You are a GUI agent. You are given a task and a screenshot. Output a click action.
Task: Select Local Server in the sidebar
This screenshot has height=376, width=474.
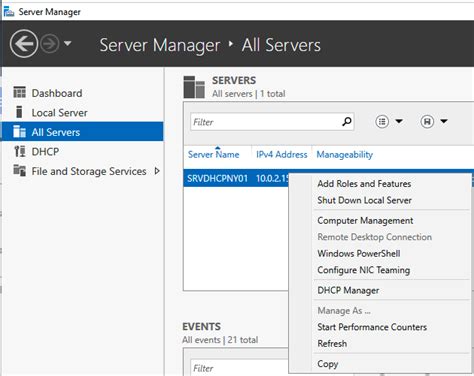click(59, 113)
